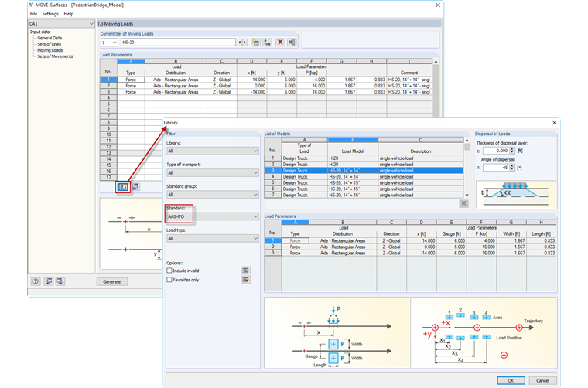
Task: Open the Standard dropdown showing AASHTO
Action: [x=213, y=216]
